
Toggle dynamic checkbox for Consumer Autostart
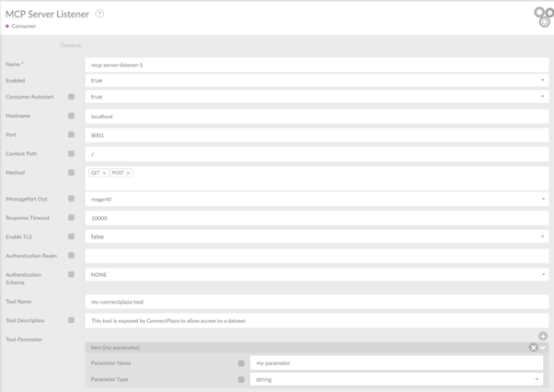[x=72, y=97]
